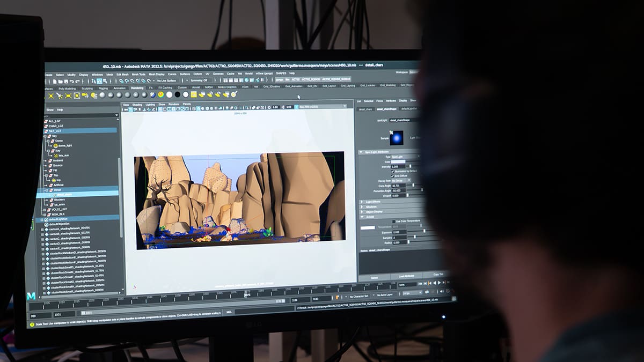Click the Load Attributes button
Image resolution: width=644 pixels, height=362 pixels.
pyautogui.click(x=406, y=276)
